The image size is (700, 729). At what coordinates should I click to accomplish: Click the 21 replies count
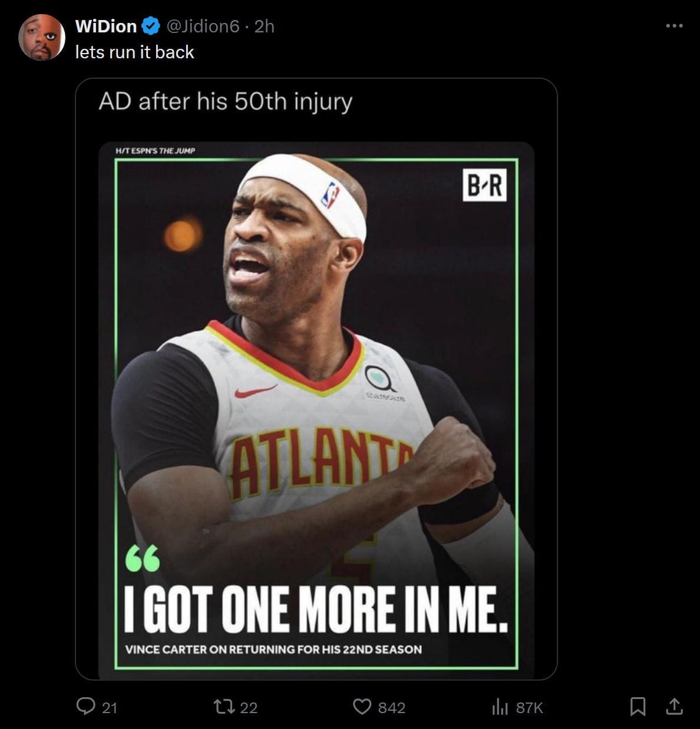[x=110, y=707]
